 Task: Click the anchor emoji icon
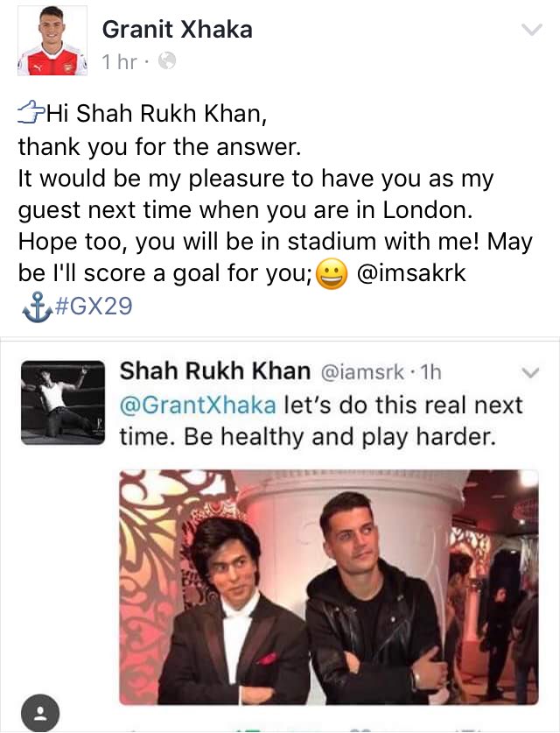tap(38, 307)
